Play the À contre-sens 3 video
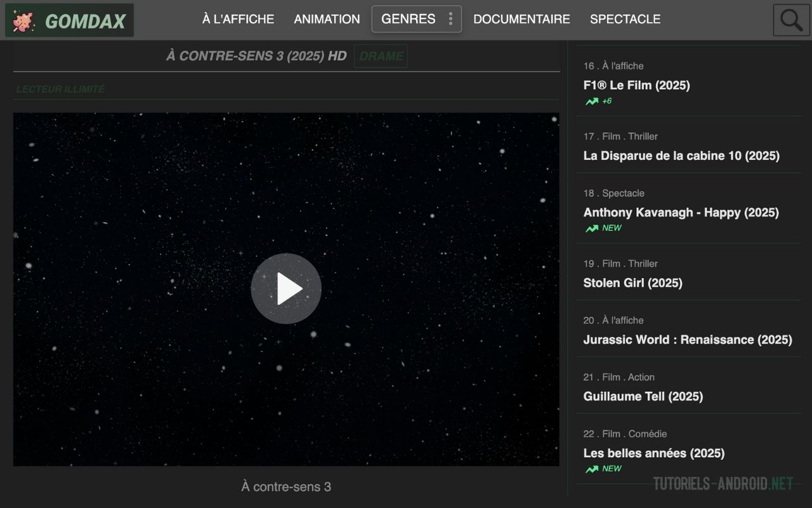Image resolution: width=812 pixels, height=508 pixels. click(x=286, y=289)
